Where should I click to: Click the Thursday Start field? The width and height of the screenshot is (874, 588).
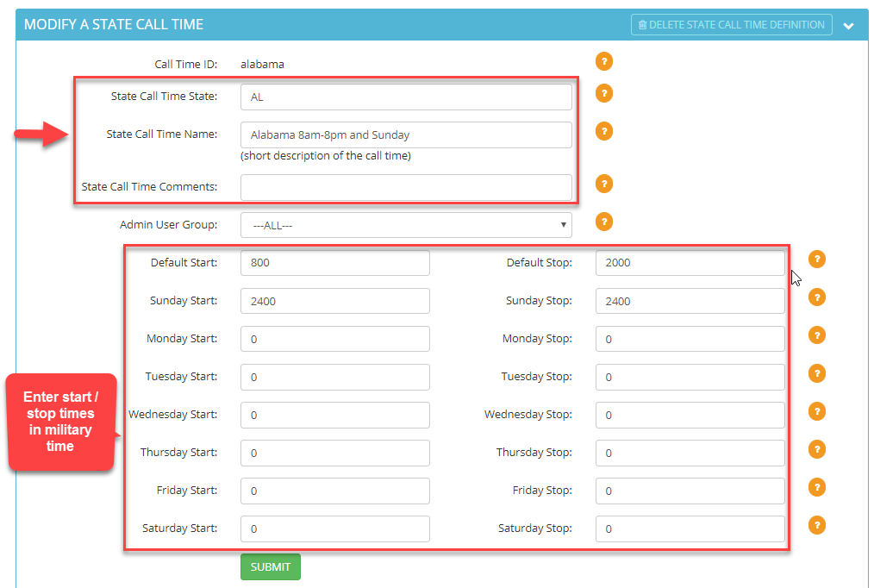[335, 453]
